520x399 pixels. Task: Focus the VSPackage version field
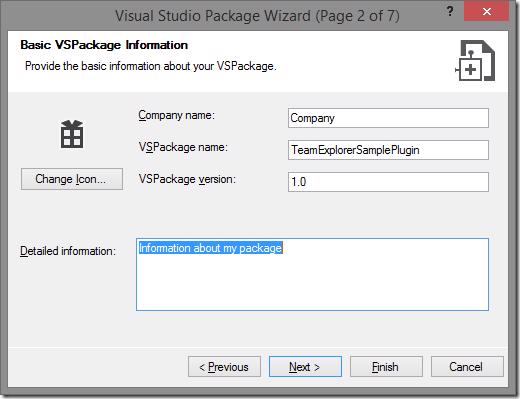388,182
